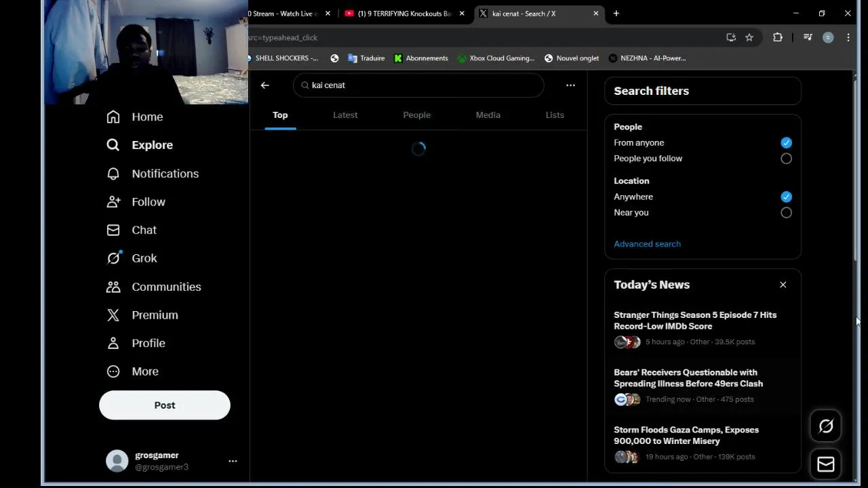The image size is (868, 488).
Task: Select From anyone radio option
Action: pos(786,142)
